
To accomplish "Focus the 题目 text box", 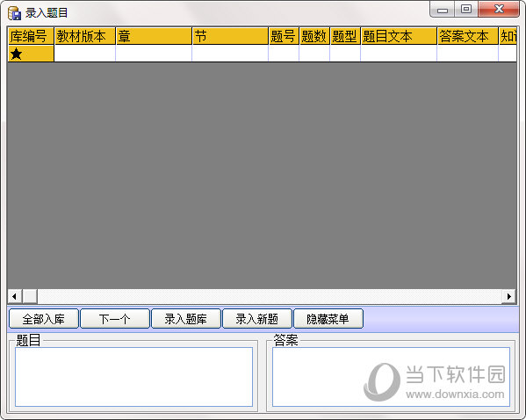I will pos(133,377).
